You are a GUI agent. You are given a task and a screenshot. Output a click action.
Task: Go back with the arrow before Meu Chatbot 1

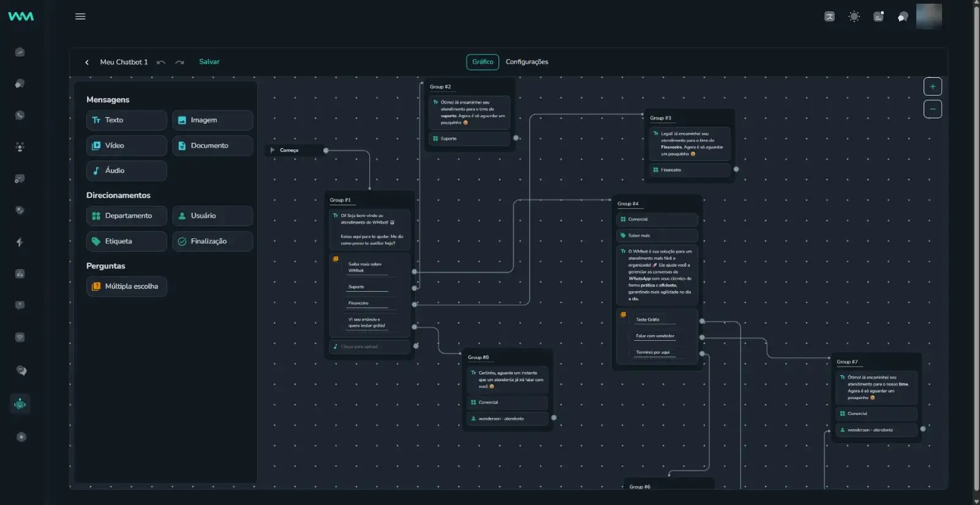click(x=87, y=63)
